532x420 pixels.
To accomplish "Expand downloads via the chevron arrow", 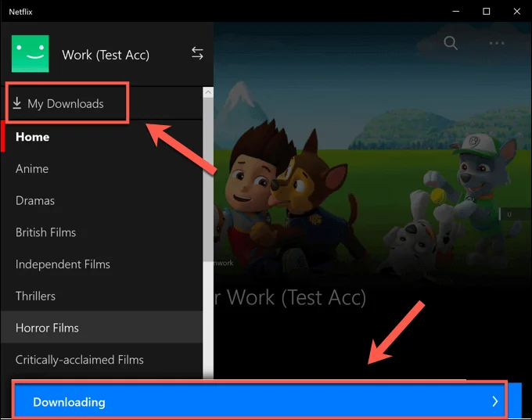I will [495, 402].
